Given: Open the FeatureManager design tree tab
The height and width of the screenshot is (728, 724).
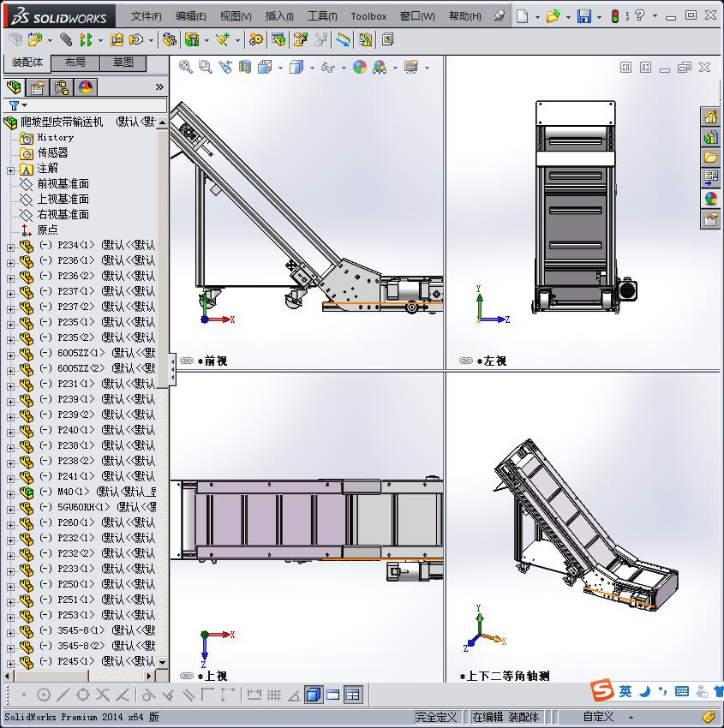Looking at the screenshot, I should pos(14,87).
